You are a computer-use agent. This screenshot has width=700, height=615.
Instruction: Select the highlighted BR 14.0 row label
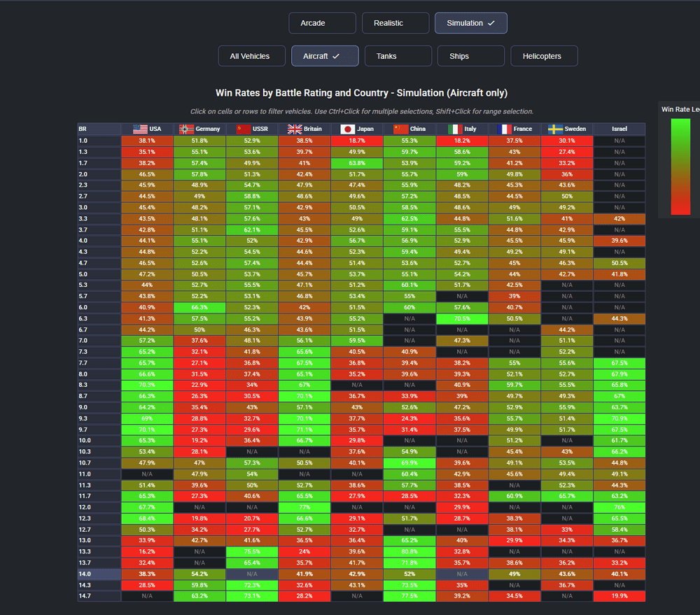pos(99,574)
